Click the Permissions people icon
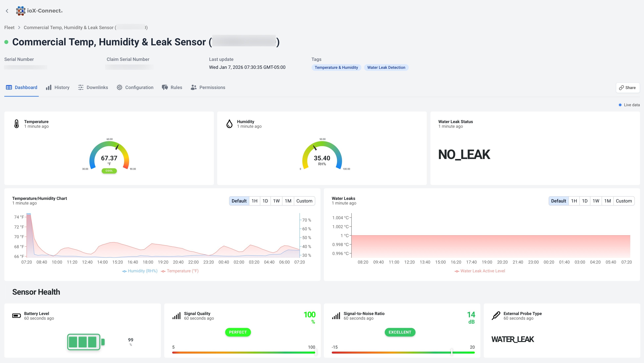Viewport: 644px width, 363px height. [193, 87]
